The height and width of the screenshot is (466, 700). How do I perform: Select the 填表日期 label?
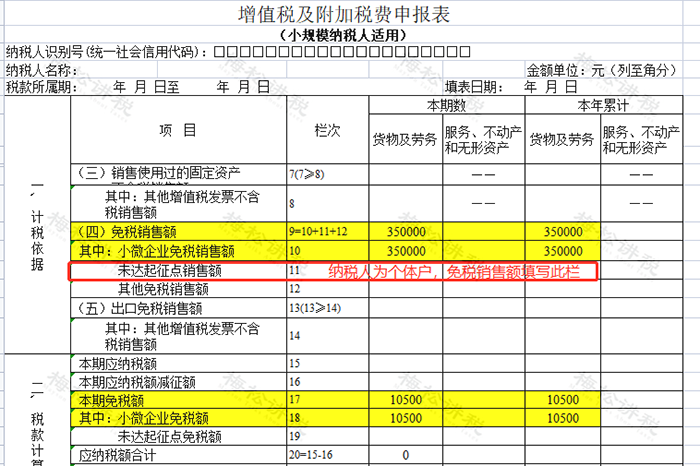click(x=473, y=87)
